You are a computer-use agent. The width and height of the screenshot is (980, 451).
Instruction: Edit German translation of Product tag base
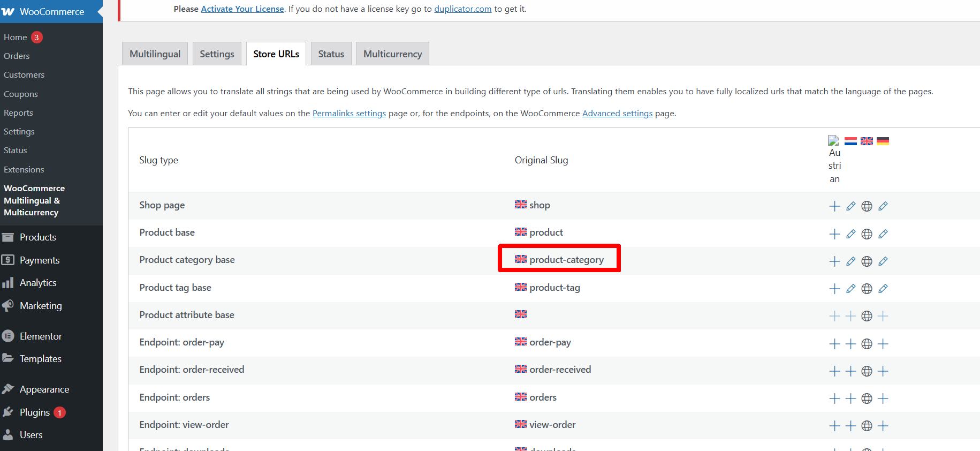pyautogui.click(x=883, y=289)
